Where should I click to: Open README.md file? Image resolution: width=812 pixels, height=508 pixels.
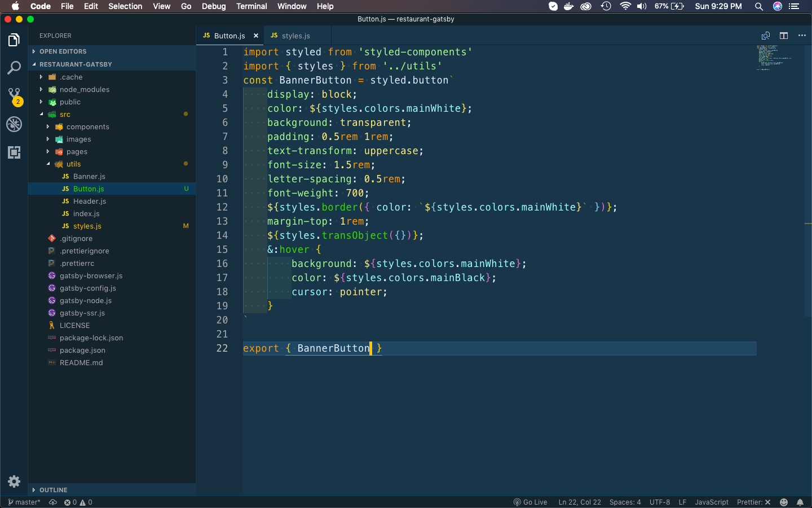tap(112, 363)
